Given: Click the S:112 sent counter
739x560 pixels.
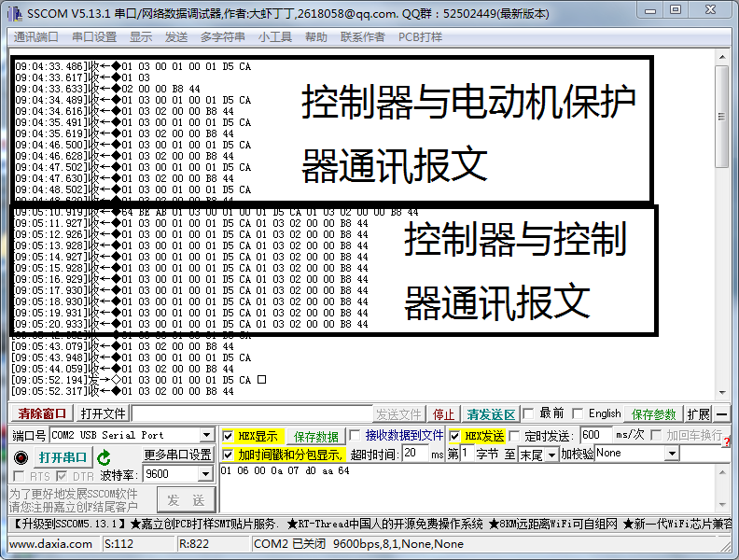Looking at the screenshot, I should pos(119,544).
